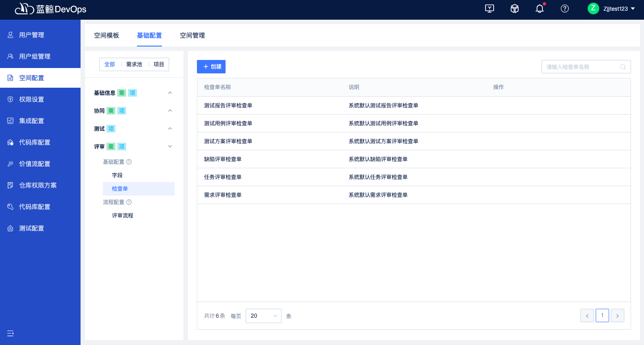Click the 说明 column header
The image size is (644, 345).
(x=354, y=87)
